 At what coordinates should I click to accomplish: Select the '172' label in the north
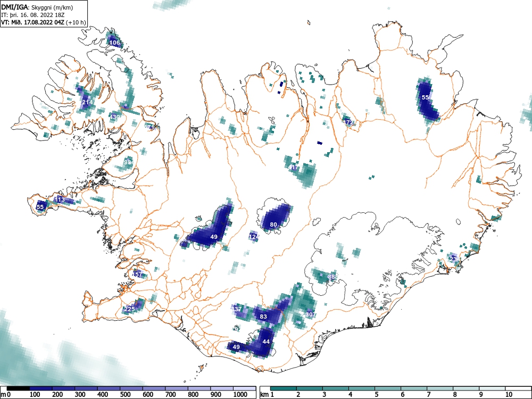tap(348, 122)
